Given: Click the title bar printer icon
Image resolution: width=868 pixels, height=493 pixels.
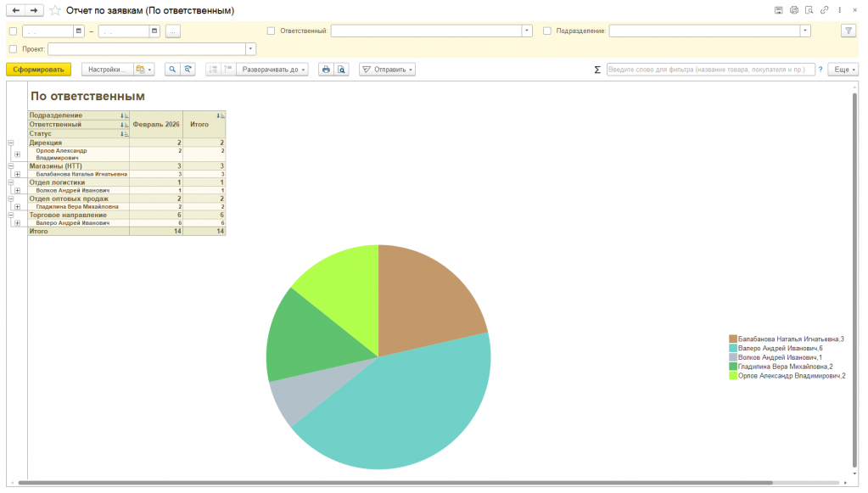Looking at the screenshot, I should tap(794, 10).
